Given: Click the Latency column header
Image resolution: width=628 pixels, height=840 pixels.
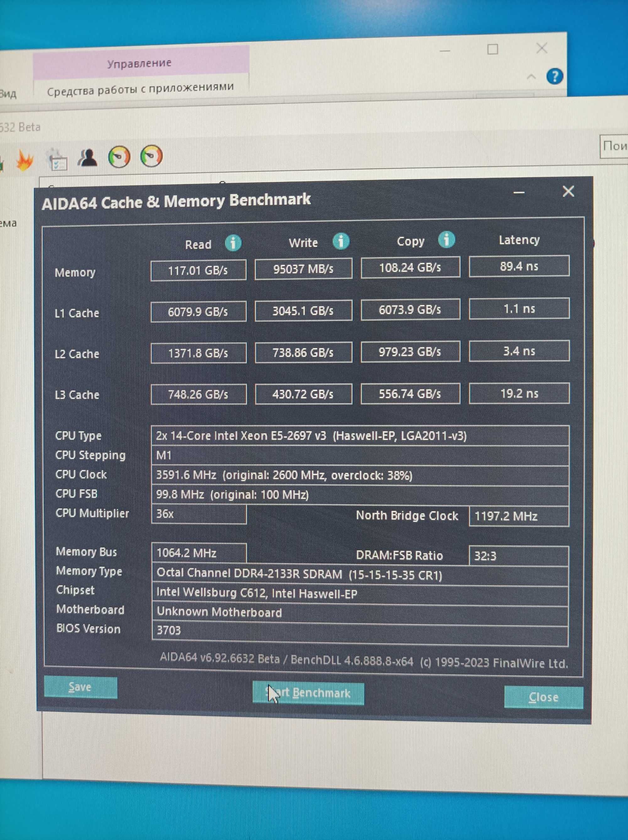Looking at the screenshot, I should point(519,240).
